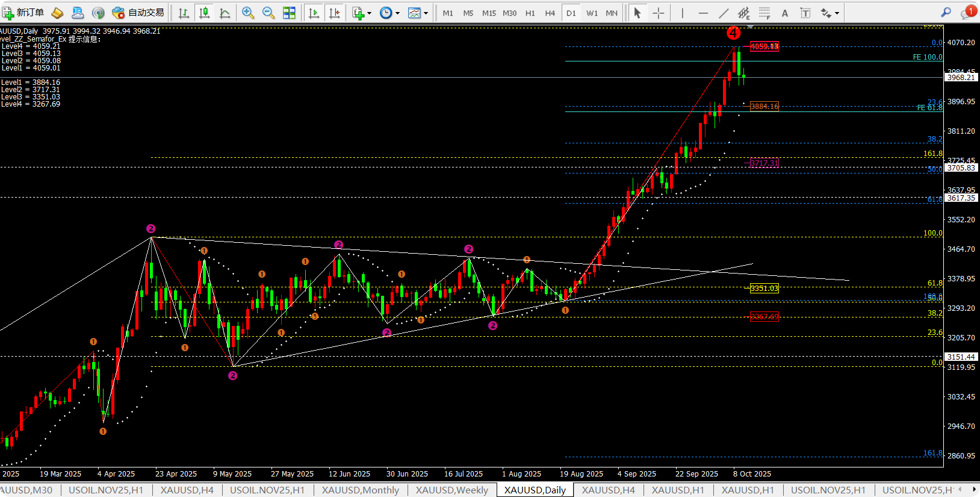Select the vertical line drawing tool
This screenshot has width=980, height=497.
pos(682,13)
